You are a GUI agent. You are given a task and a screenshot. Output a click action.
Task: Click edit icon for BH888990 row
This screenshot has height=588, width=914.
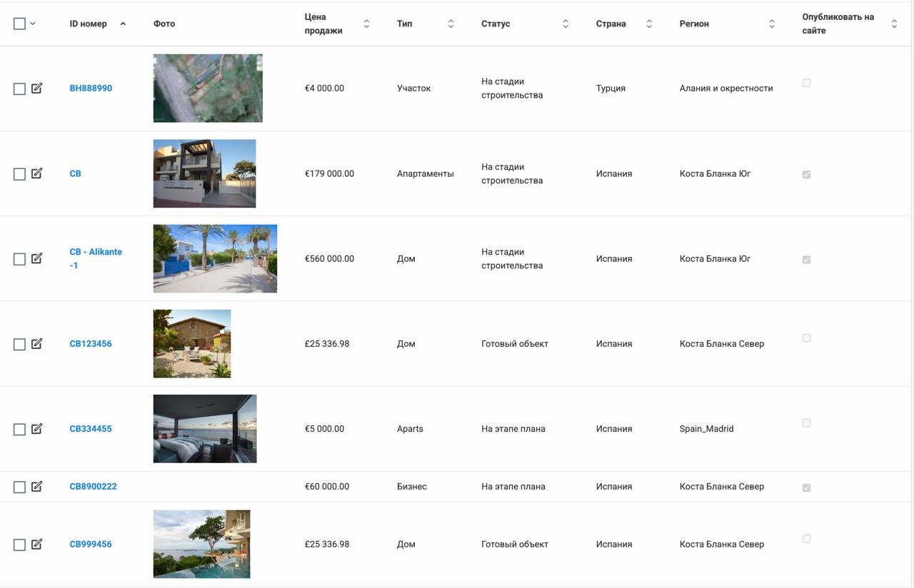(x=36, y=88)
